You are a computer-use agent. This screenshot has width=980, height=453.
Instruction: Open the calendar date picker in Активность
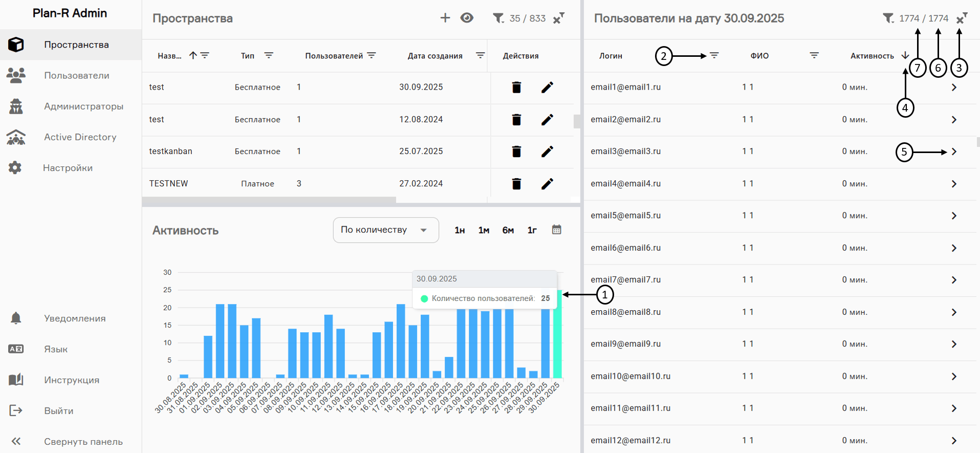(556, 230)
